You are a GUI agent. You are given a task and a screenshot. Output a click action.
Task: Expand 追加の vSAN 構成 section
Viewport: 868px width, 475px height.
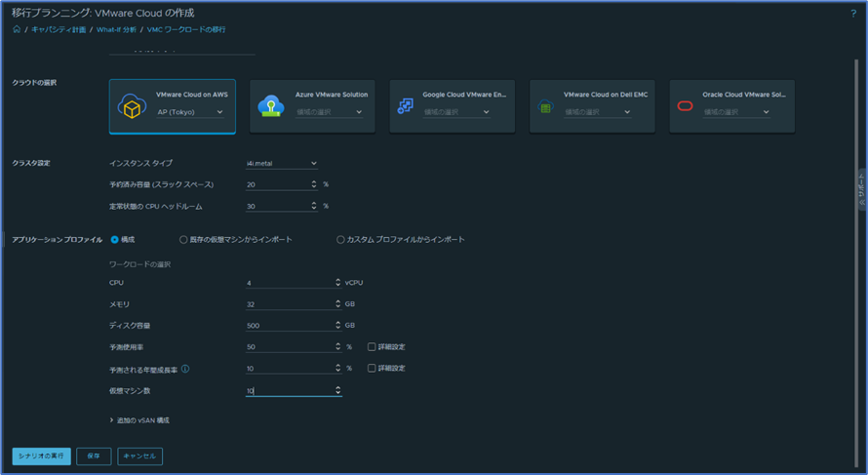coord(139,420)
